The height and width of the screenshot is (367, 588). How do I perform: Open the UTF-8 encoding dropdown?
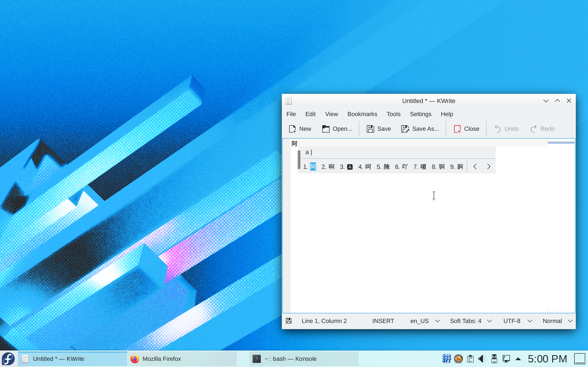tap(517, 321)
